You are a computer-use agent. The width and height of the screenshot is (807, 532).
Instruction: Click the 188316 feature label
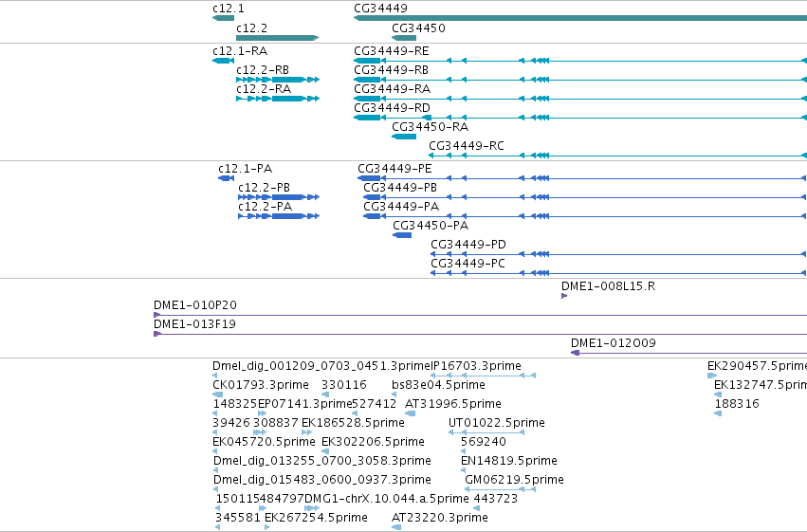point(737,404)
